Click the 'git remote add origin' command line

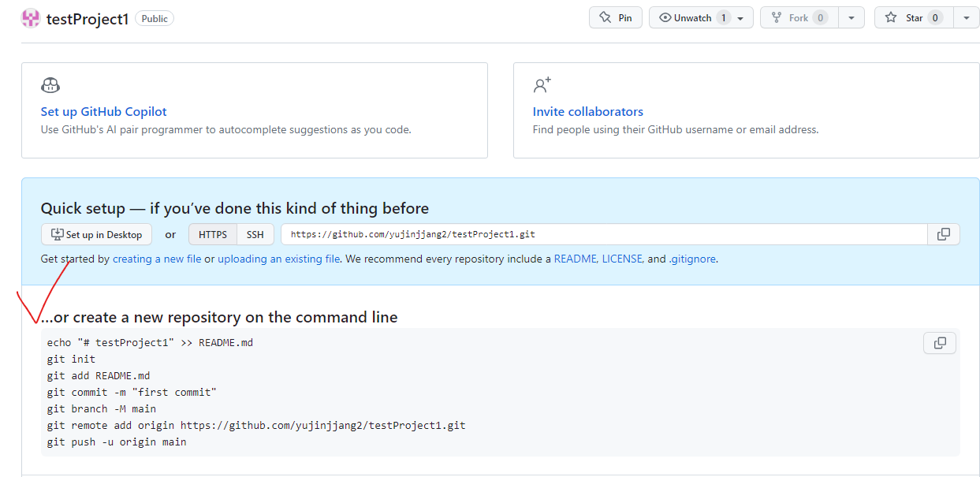(x=256, y=425)
